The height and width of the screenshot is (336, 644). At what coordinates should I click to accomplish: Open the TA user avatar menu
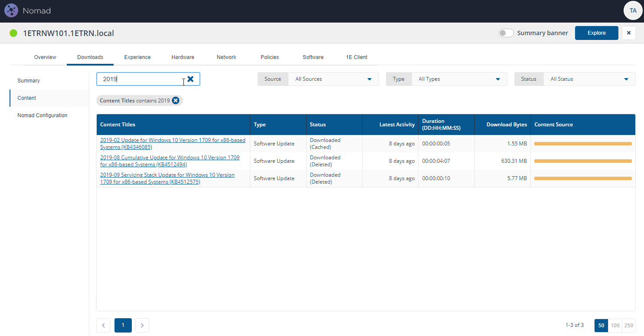point(633,10)
